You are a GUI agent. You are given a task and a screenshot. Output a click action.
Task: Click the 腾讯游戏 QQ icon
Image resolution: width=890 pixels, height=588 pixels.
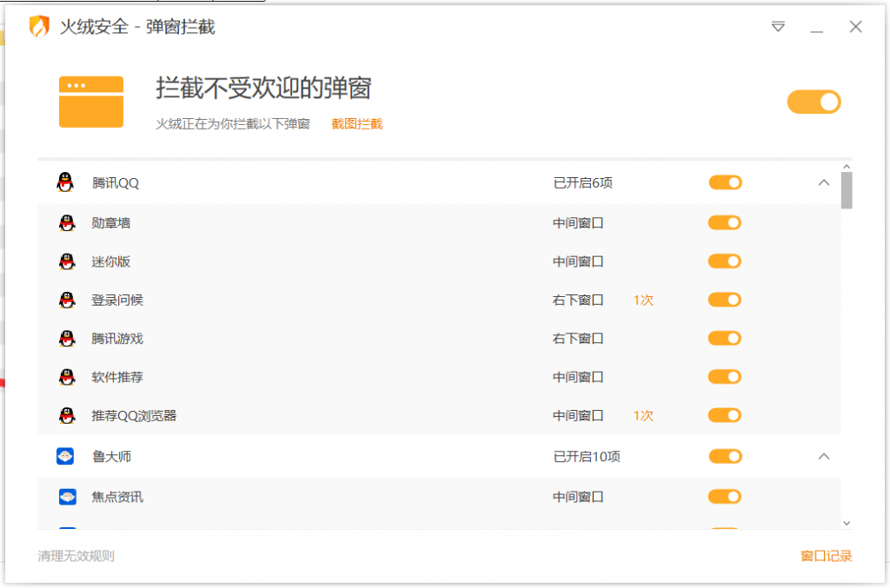[x=67, y=339]
